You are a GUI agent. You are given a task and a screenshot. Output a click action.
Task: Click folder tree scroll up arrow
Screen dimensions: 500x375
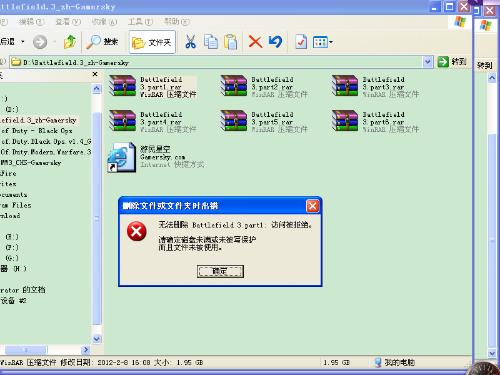tap(97, 89)
